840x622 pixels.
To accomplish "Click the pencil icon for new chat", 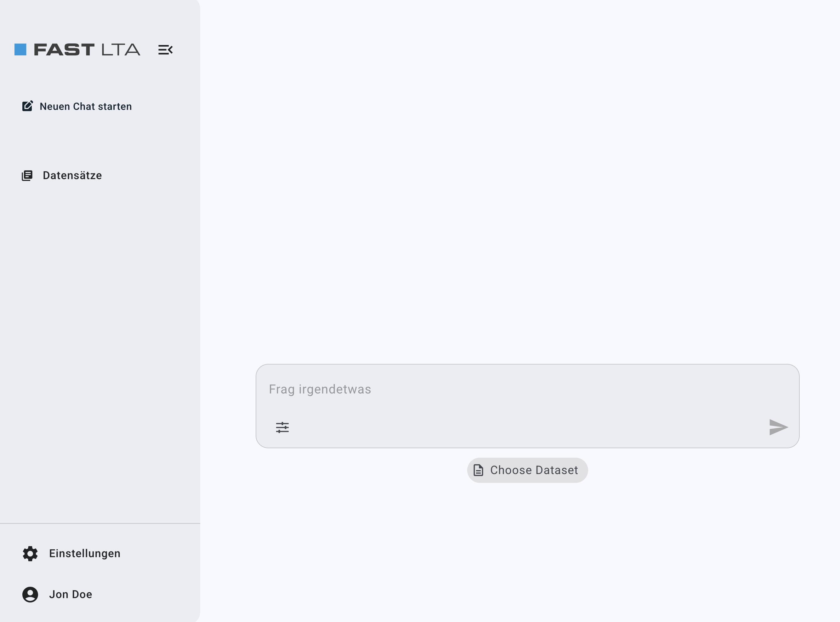I will tap(27, 106).
